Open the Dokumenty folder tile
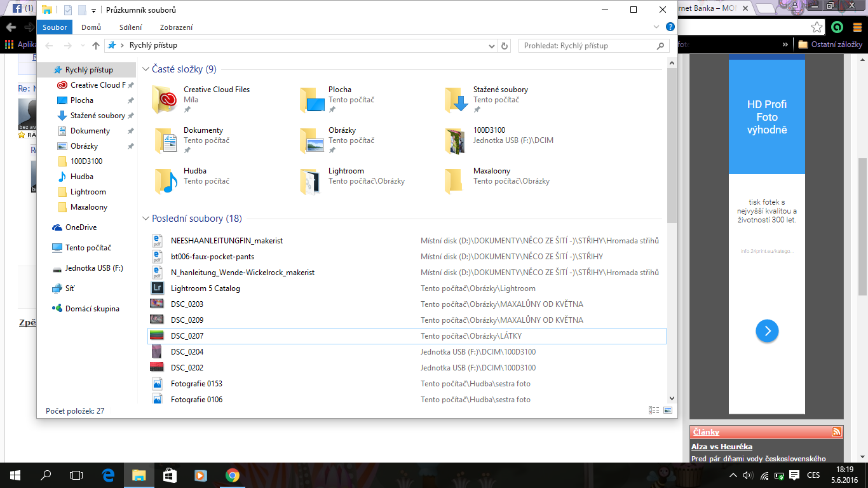The height and width of the screenshot is (488, 868). click(191, 140)
